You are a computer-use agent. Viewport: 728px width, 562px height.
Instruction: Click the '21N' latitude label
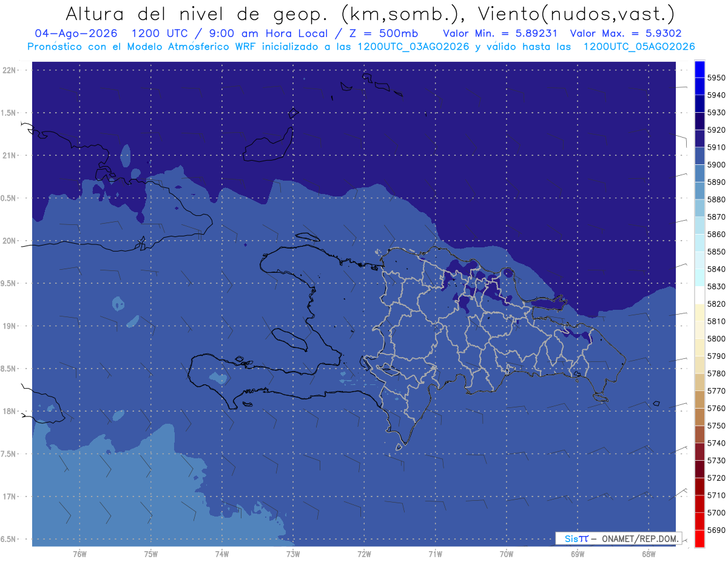click(10, 155)
